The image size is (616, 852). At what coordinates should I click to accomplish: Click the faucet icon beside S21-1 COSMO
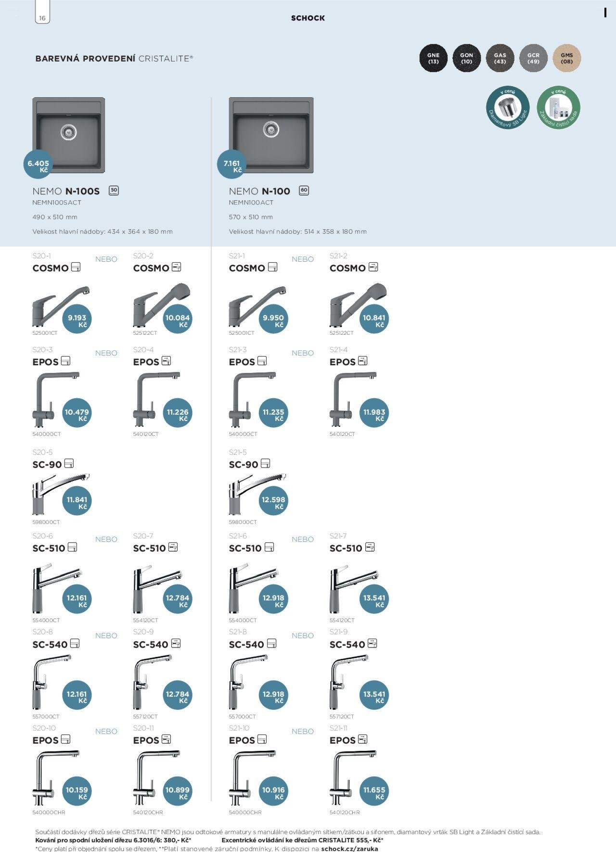272,267
